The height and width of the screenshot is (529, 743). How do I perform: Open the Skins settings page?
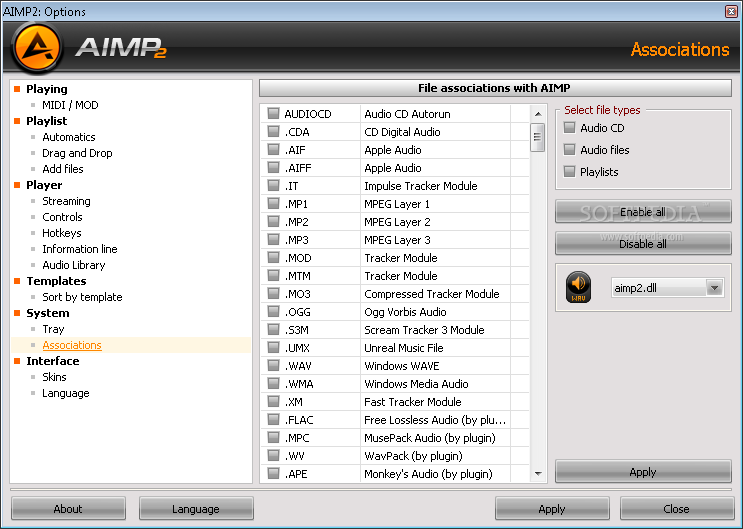[x=54, y=377]
